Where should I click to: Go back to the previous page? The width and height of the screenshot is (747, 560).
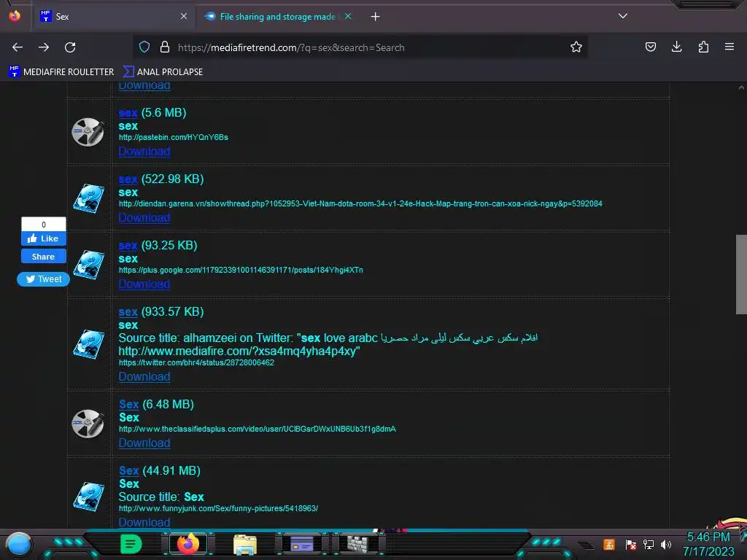[x=18, y=47]
